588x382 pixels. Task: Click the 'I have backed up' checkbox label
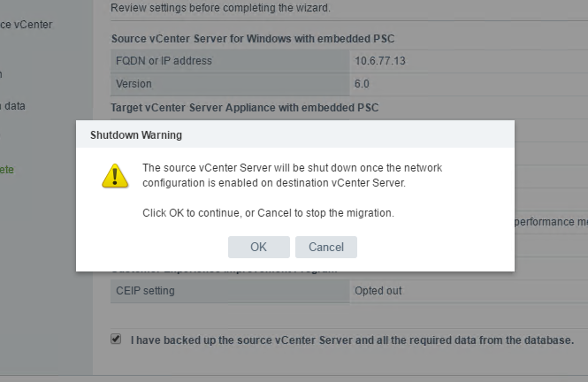tap(352, 340)
